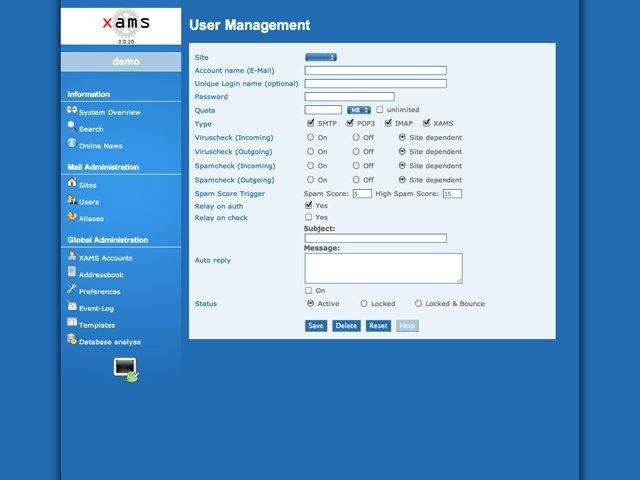Open the Quota unit MB dropdown
Screen dimensions: 640x480
(359, 110)
